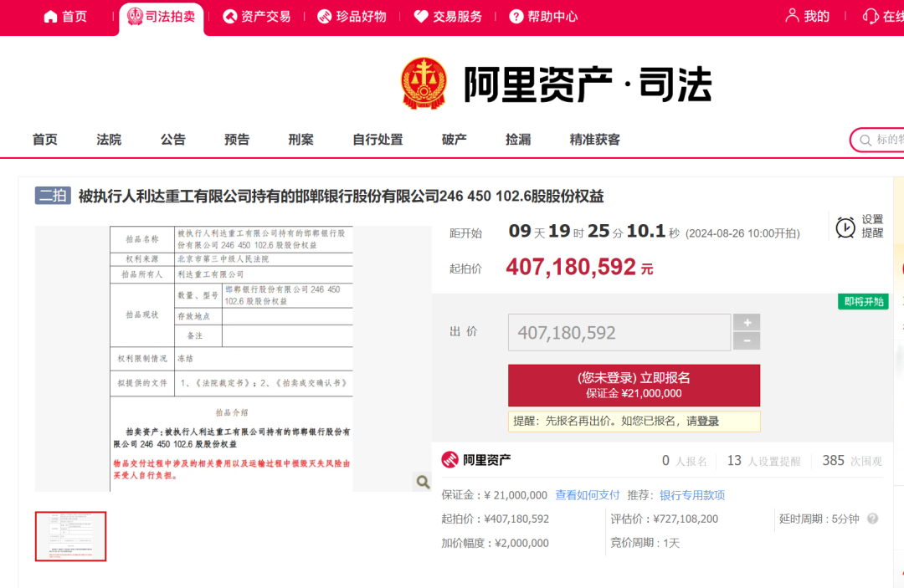Increase bid with the plus button
Image resolution: width=904 pixels, height=588 pixels.
(x=747, y=323)
